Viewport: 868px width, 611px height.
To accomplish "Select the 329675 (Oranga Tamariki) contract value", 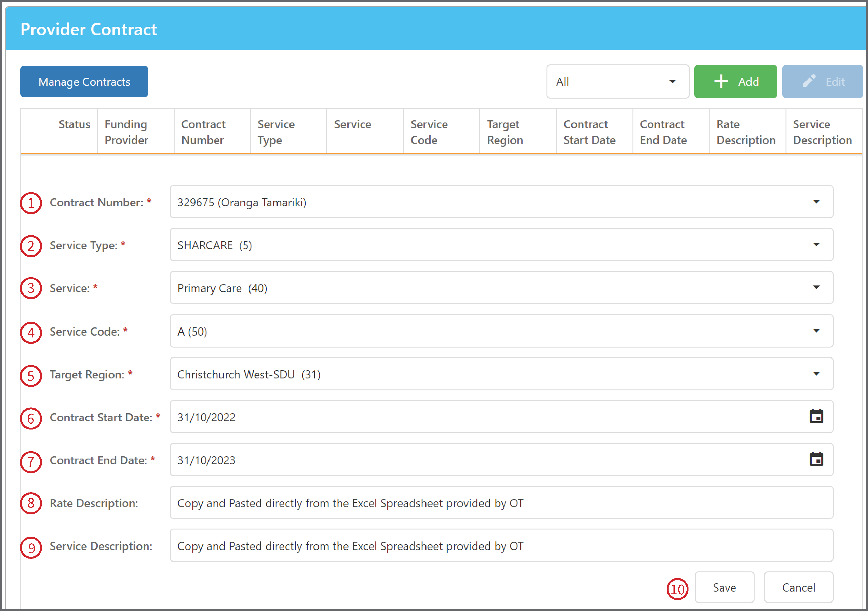I will 242,203.
